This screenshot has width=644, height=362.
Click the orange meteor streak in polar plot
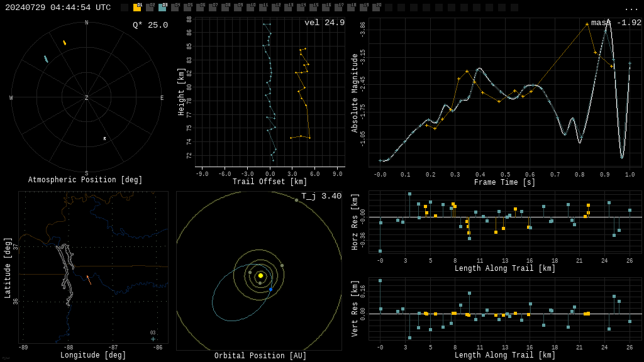tap(64, 43)
